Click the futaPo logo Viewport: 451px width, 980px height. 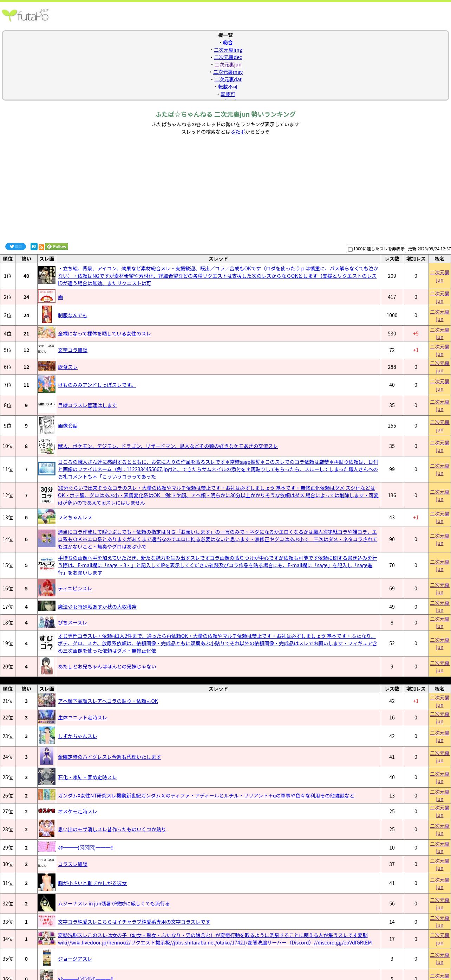click(x=25, y=15)
